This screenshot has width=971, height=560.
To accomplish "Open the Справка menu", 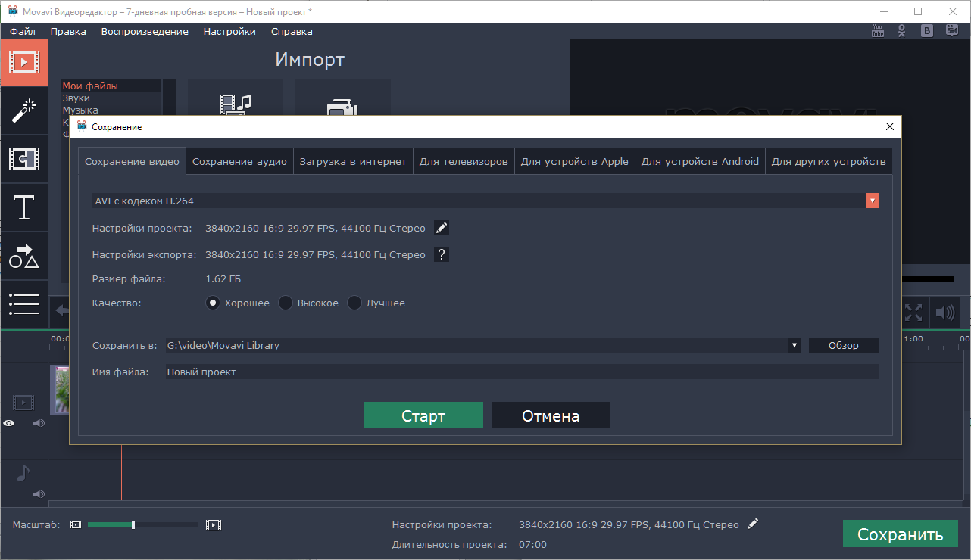I will pyautogui.click(x=292, y=31).
